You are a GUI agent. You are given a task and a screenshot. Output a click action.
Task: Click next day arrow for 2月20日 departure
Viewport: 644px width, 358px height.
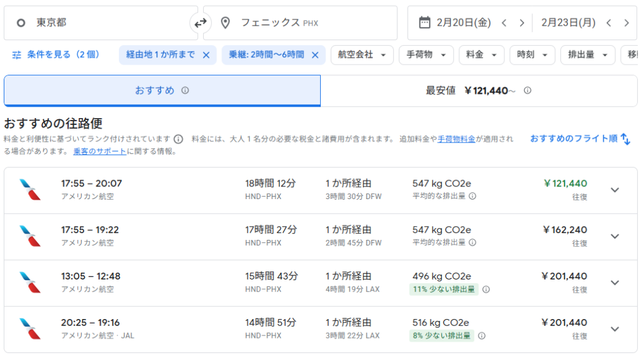pyautogui.click(x=521, y=23)
